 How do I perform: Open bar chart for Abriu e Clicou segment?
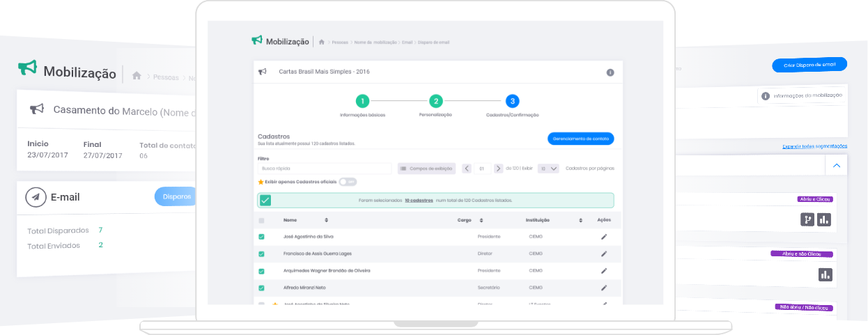825,219
